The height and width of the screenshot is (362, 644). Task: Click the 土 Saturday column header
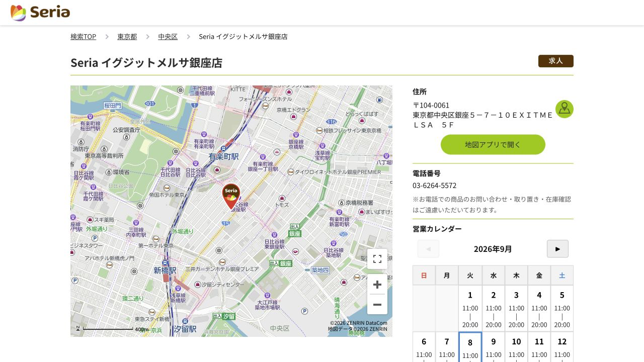pos(562,276)
